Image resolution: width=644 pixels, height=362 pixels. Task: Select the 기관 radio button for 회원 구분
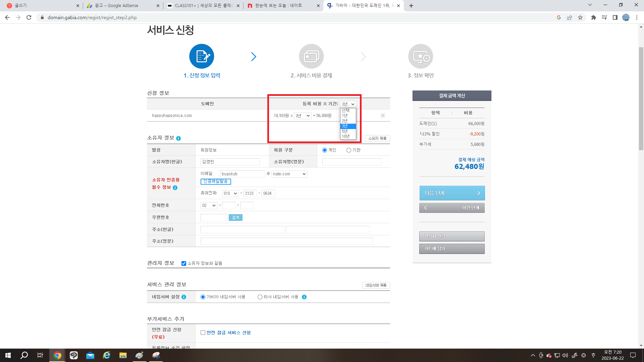[349, 150]
